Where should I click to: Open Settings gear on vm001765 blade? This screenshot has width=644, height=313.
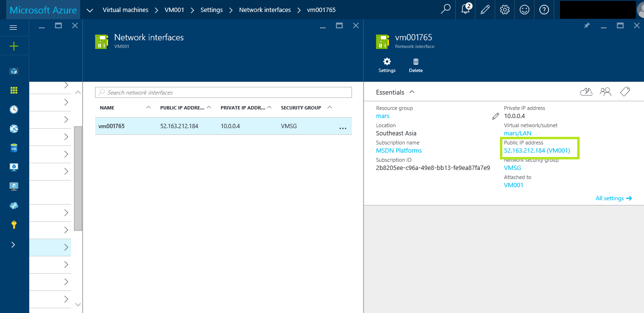(387, 65)
